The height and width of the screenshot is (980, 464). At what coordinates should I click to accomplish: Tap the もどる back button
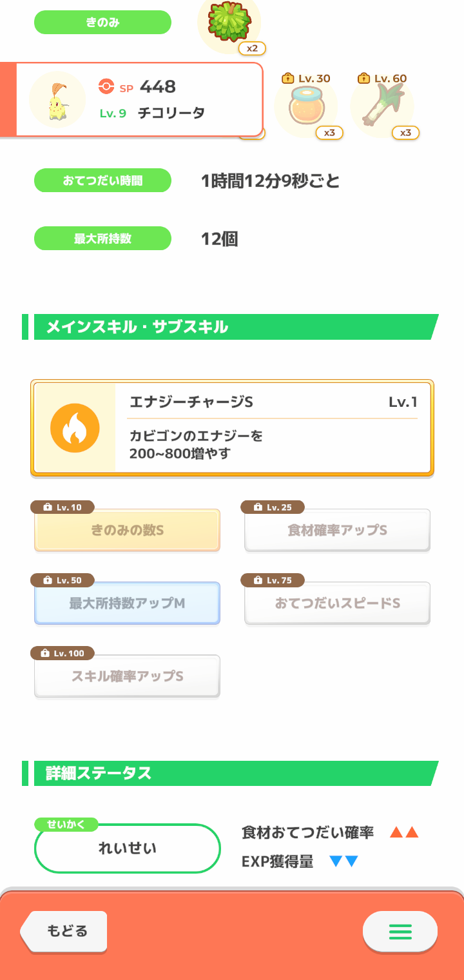tap(64, 931)
